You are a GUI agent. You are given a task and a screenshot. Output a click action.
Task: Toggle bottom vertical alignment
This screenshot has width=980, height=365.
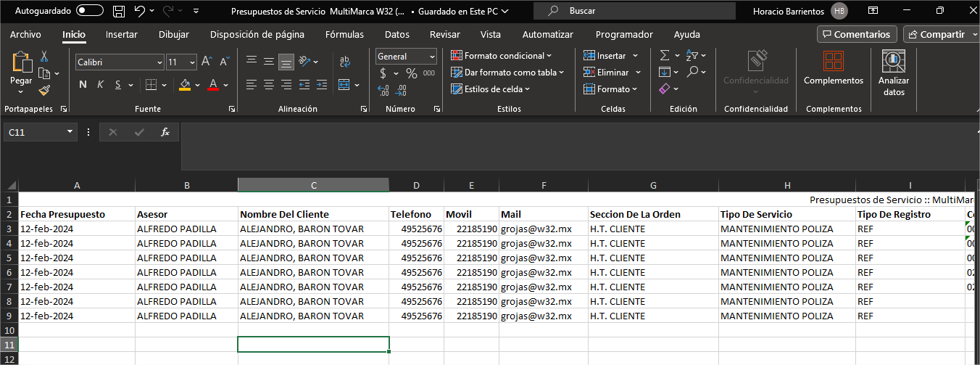(286, 62)
